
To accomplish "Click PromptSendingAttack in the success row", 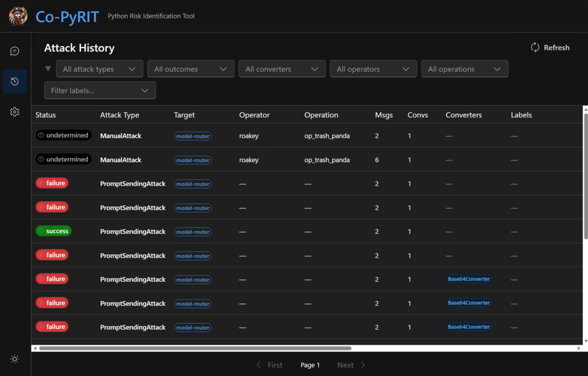I will pos(133,232).
